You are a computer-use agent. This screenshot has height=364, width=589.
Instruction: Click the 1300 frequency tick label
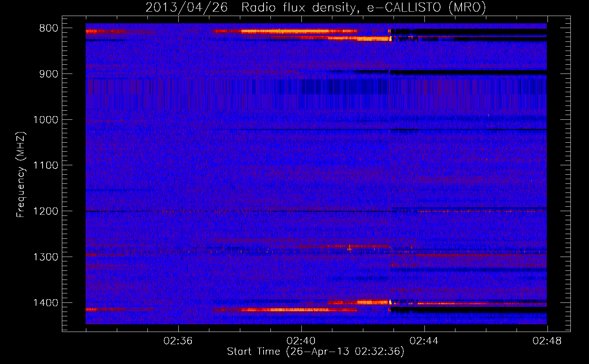click(x=46, y=257)
